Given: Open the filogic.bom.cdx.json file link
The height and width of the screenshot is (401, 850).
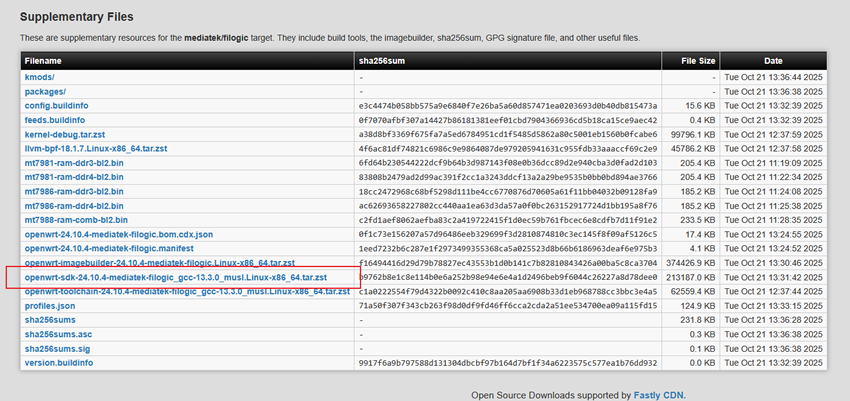Looking at the screenshot, I should tap(132, 234).
